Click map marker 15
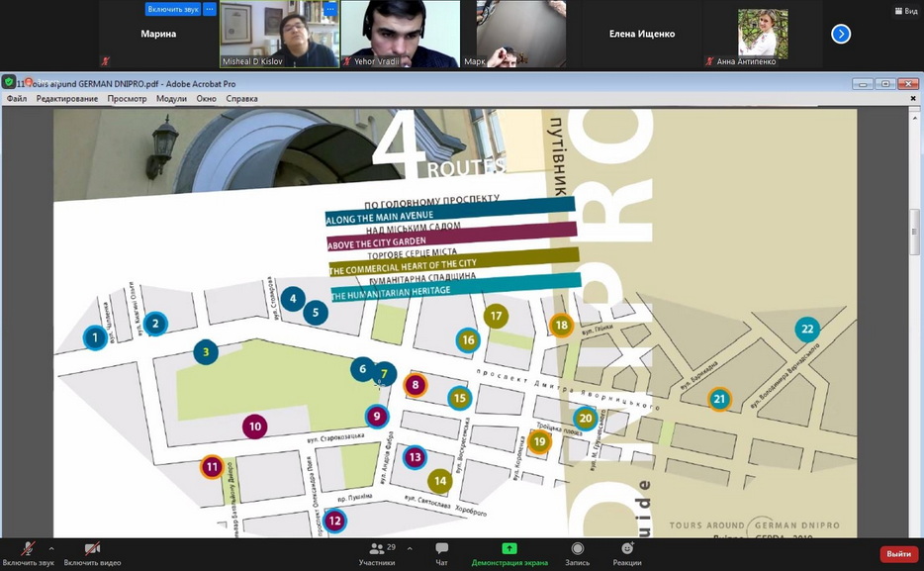Viewport: 924px width, 571px height. point(460,399)
